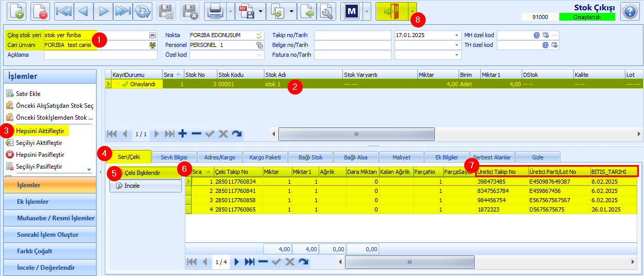Print document using printer icon
Screen dimensions: 644x276
click(215, 11)
